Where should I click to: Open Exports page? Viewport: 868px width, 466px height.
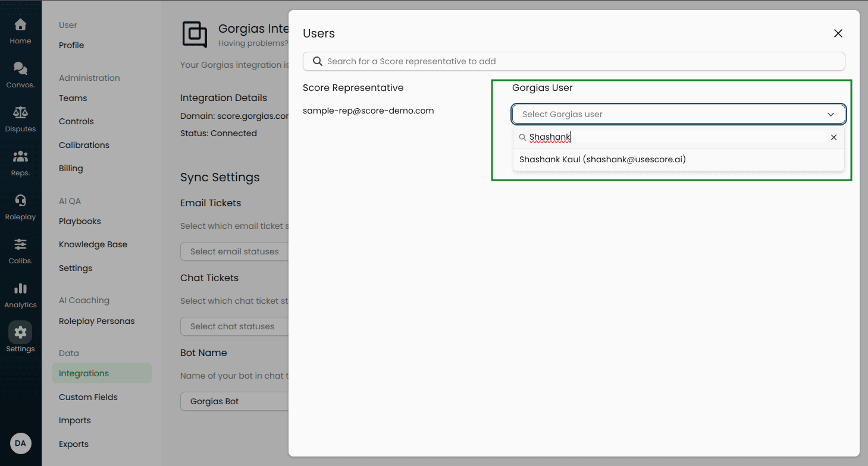(74, 444)
